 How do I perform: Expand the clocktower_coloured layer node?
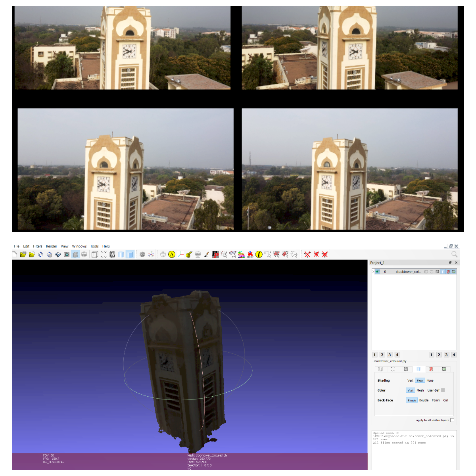coord(373,271)
